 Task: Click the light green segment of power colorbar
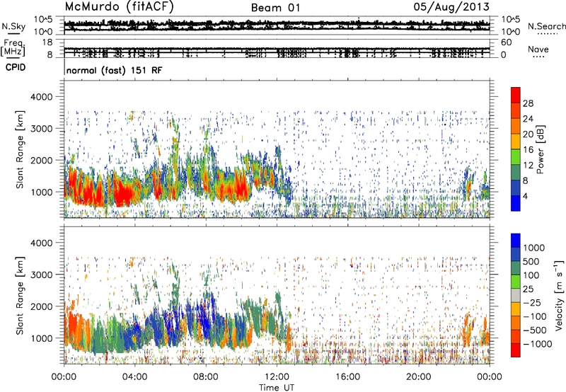point(516,157)
